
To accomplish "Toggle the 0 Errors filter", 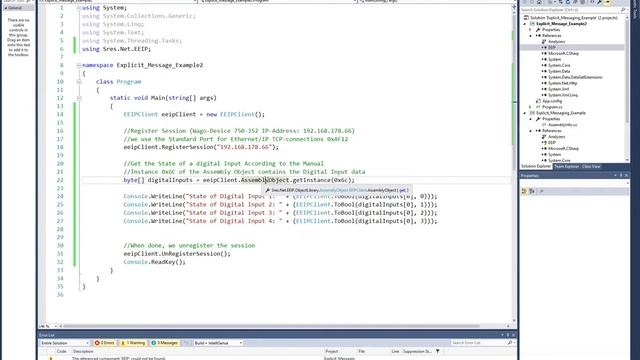I will [x=104, y=343].
